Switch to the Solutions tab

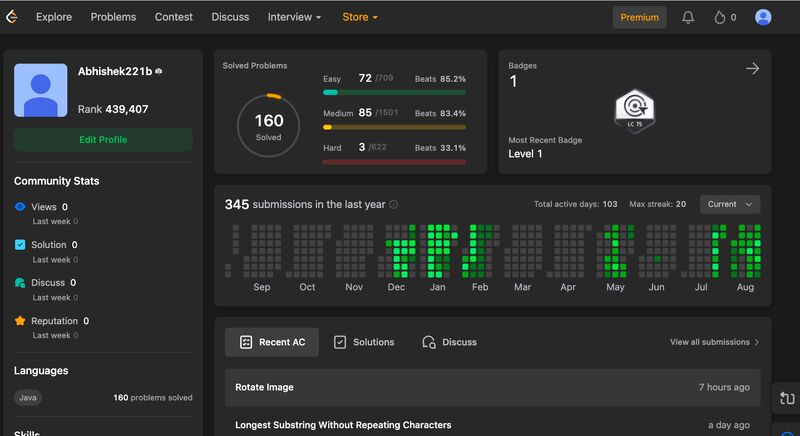click(364, 342)
